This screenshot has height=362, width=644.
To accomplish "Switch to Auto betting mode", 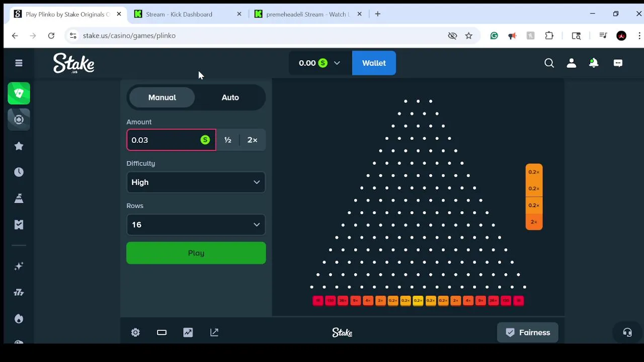I will coord(230,98).
